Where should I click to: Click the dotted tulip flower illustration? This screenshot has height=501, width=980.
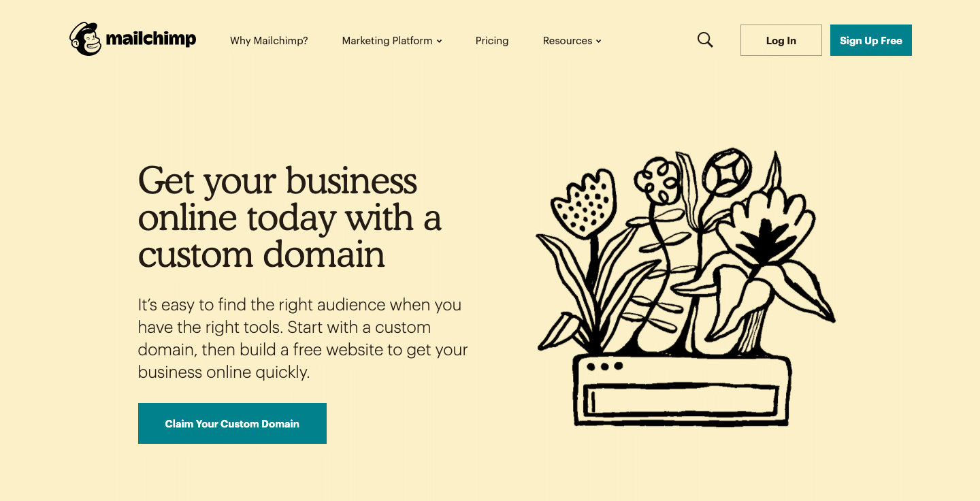(584, 201)
